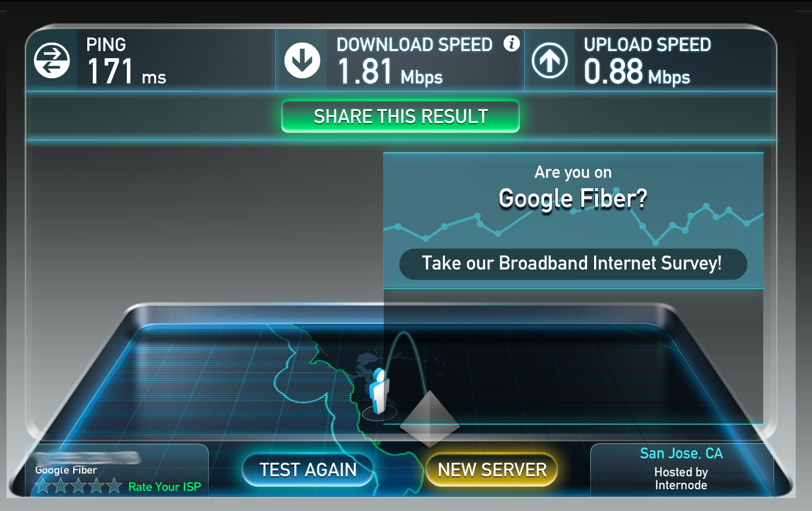Open the download speed info icon
The image size is (812, 511).
coord(511,43)
